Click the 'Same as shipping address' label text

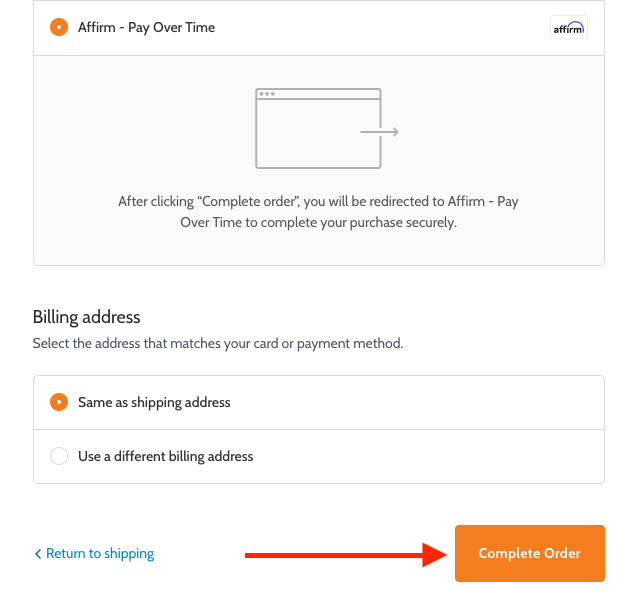tap(154, 403)
